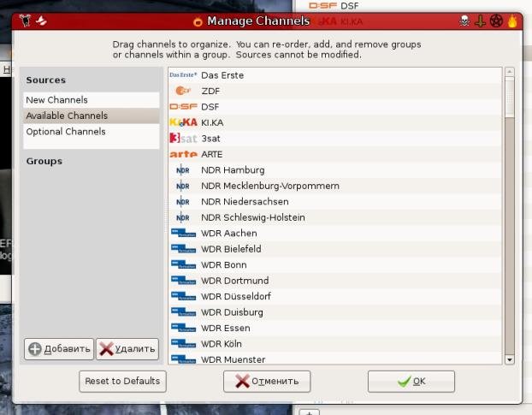Select WDR Essen channel name

point(225,328)
